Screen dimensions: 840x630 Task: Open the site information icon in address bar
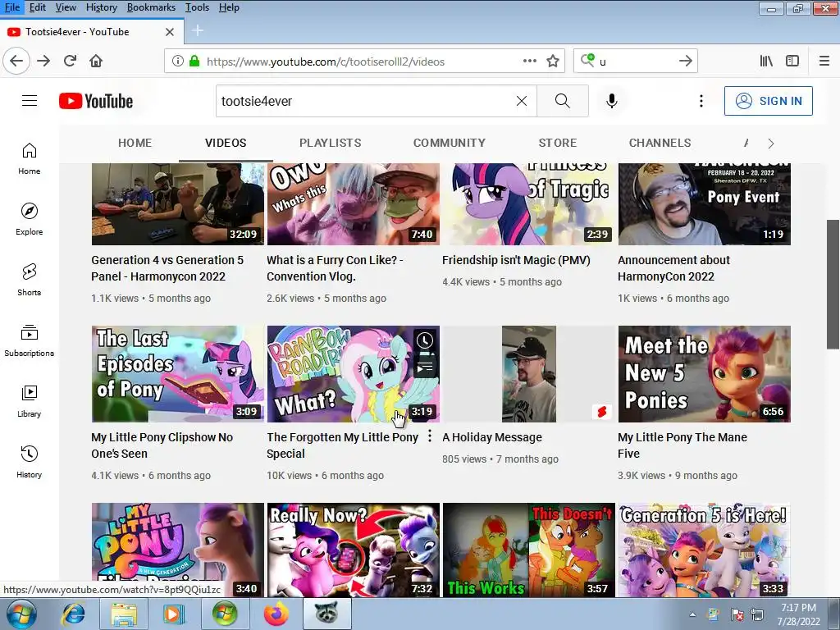click(178, 61)
